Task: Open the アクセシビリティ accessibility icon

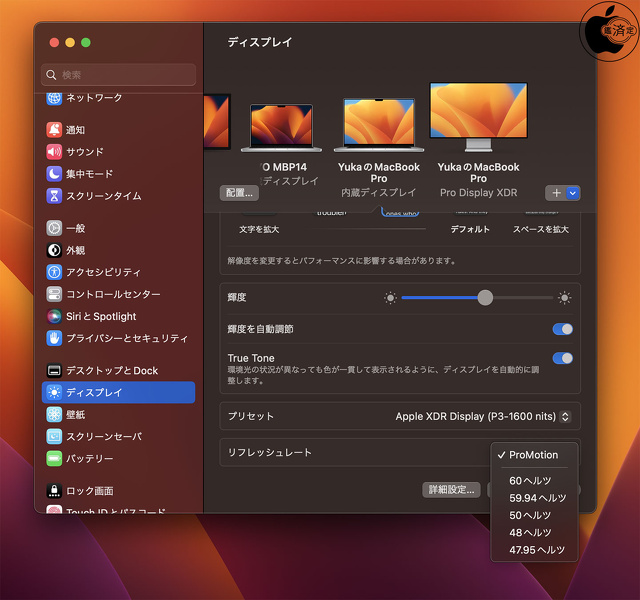Action: coord(54,272)
